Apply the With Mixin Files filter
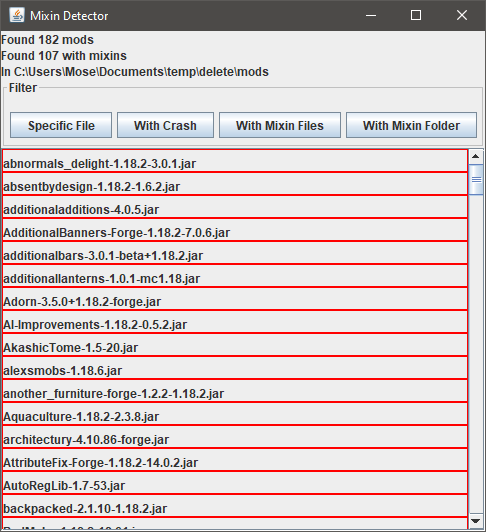486x532 pixels. click(280, 125)
